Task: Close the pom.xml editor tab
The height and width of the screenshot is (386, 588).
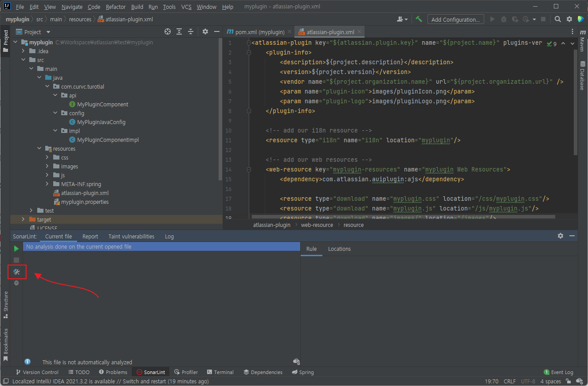Action: coord(290,32)
